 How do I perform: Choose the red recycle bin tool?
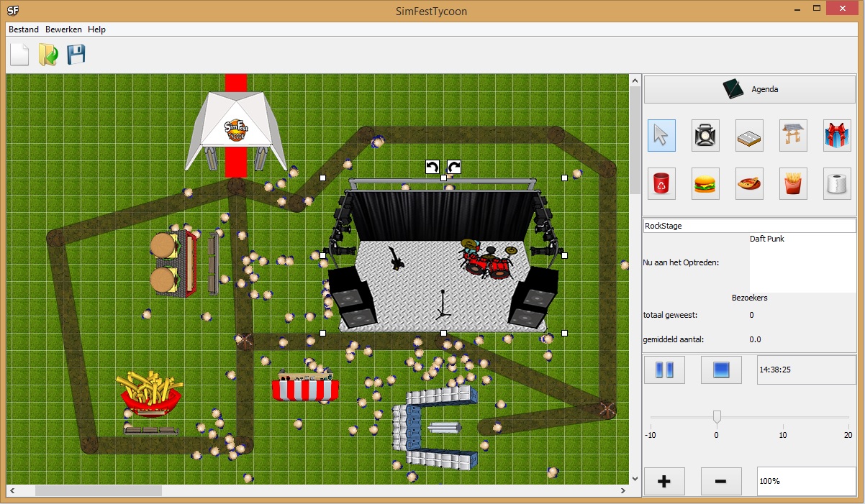point(661,184)
